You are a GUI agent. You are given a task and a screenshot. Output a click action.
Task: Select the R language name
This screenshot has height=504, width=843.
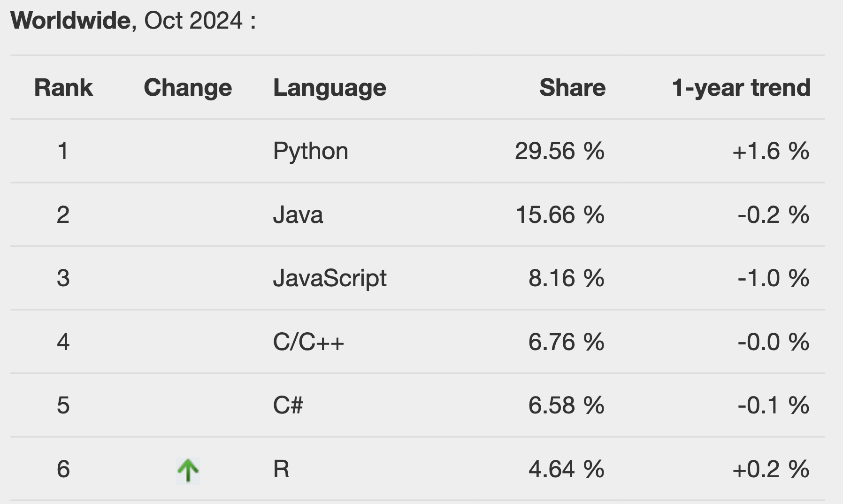point(281,469)
